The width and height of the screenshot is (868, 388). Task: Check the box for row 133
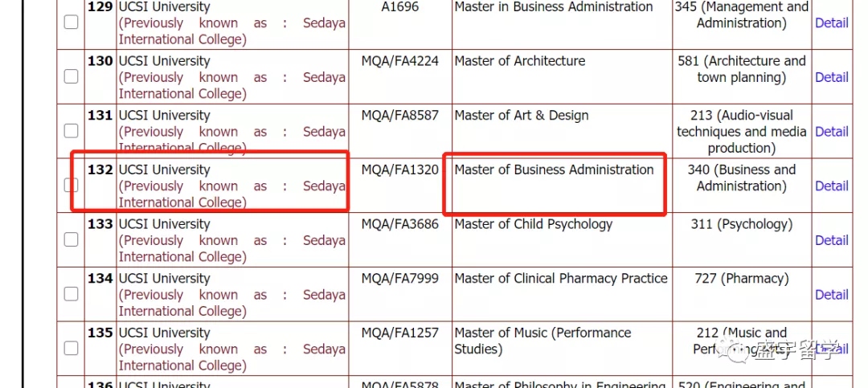coord(71,239)
